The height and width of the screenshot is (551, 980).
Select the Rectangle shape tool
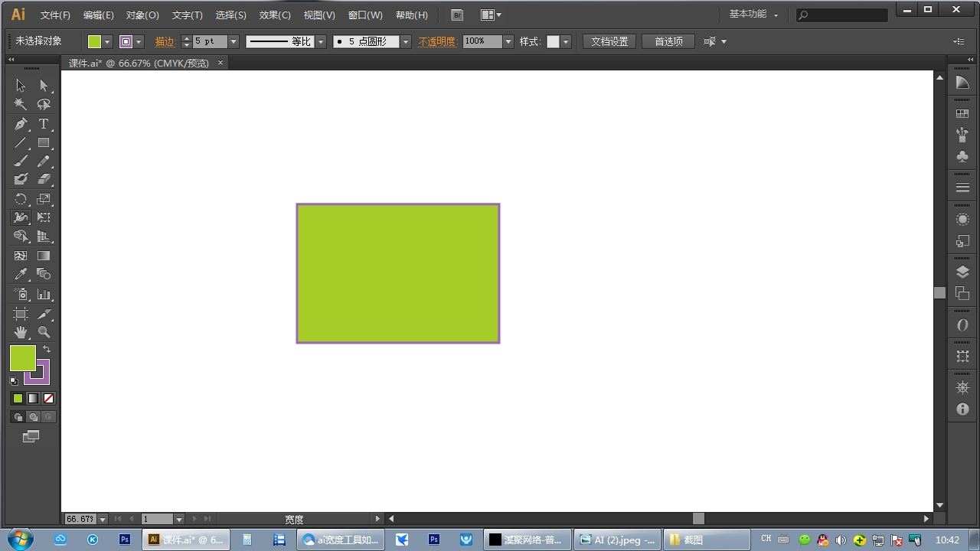(44, 143)
